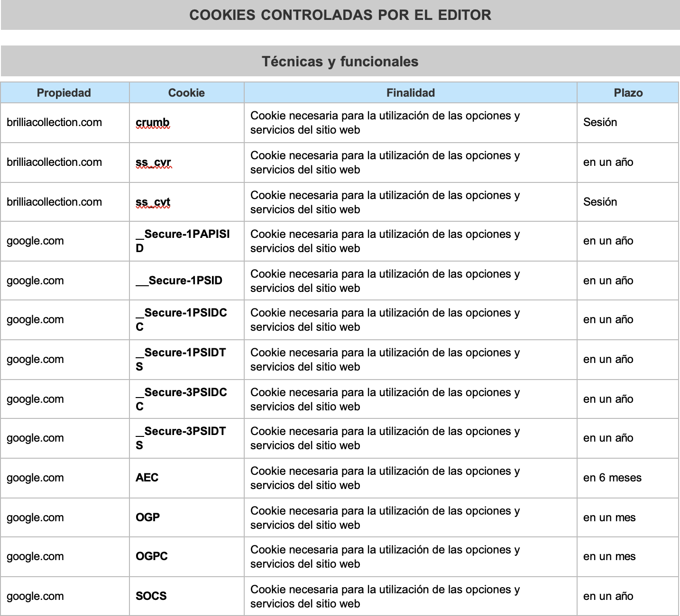Select the OGP cookie name
Image resolution: width=680 pixels, height=616 pixels.
pos(148,517)
